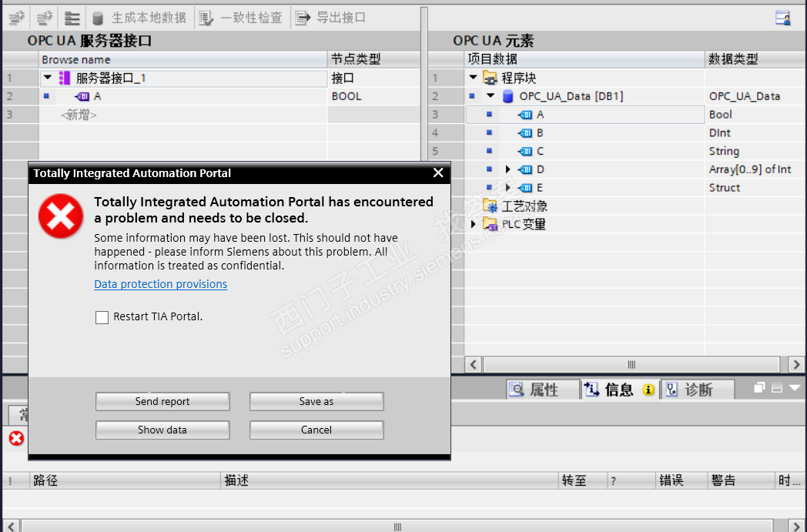Click DInt data type cell

click(755, 133)
